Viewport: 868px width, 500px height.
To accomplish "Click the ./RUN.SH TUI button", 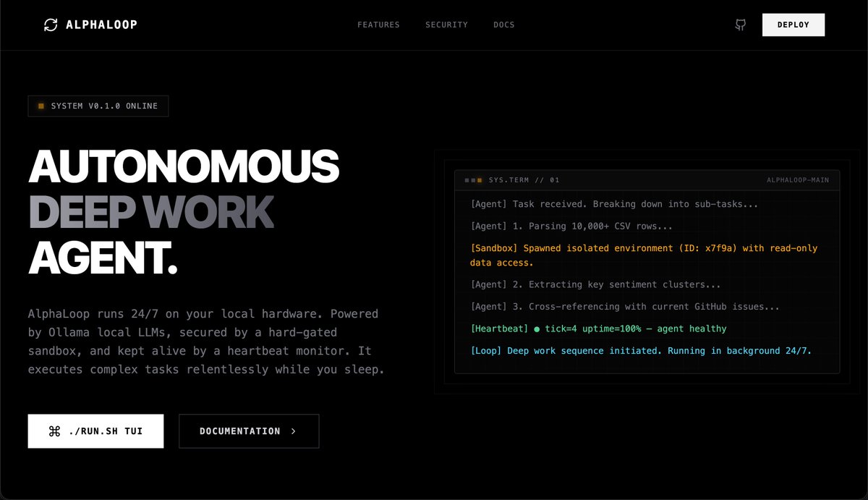I will click(95, 431).
